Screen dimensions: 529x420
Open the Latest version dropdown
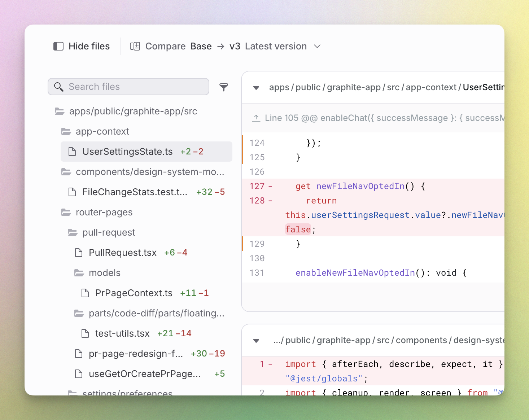pyautogui.click(x=317, y=46)
